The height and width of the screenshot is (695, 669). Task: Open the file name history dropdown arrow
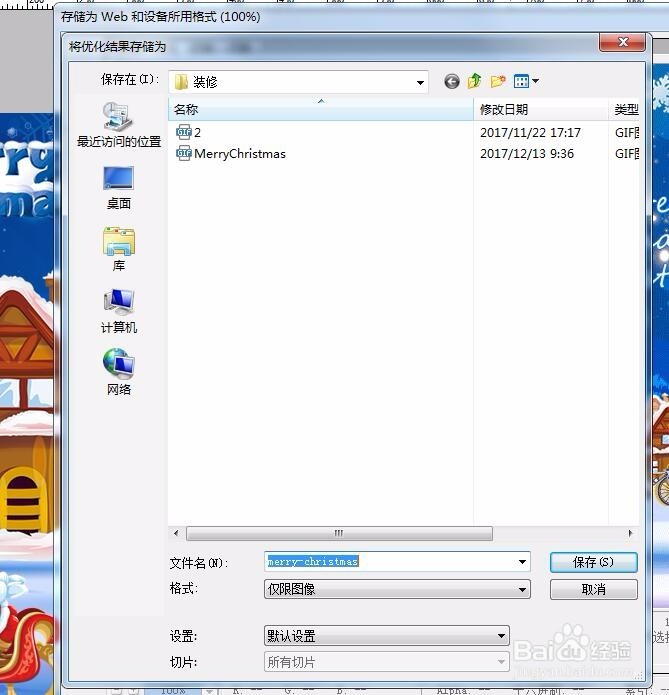[x=522, y=562]
